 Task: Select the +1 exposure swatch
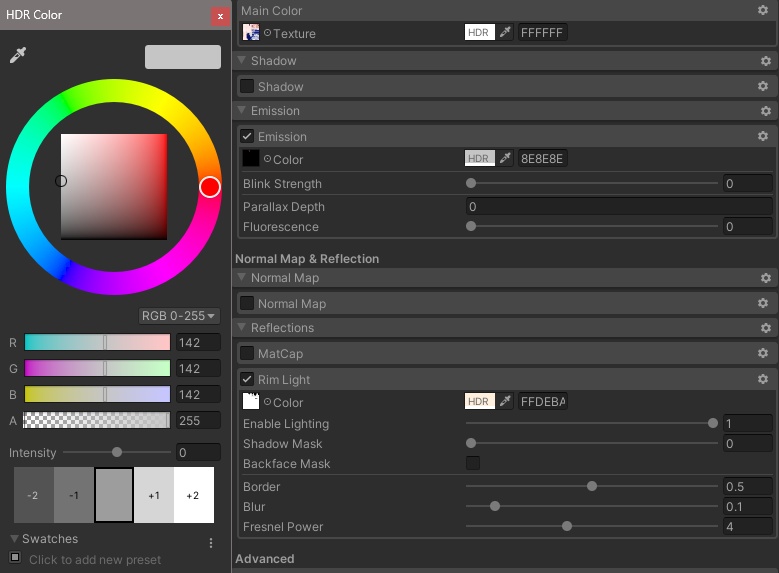click(x=154, y=495)
